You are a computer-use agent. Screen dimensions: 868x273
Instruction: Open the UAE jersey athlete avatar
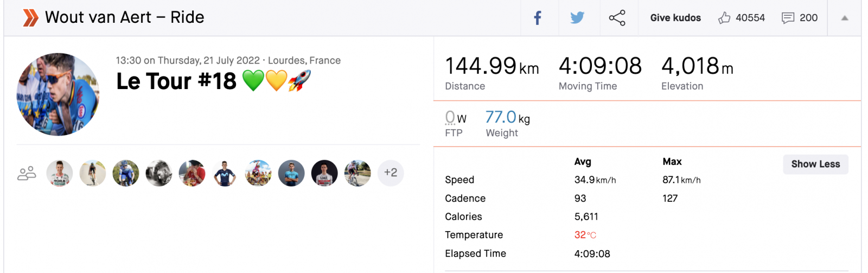[x=324, y=173]
